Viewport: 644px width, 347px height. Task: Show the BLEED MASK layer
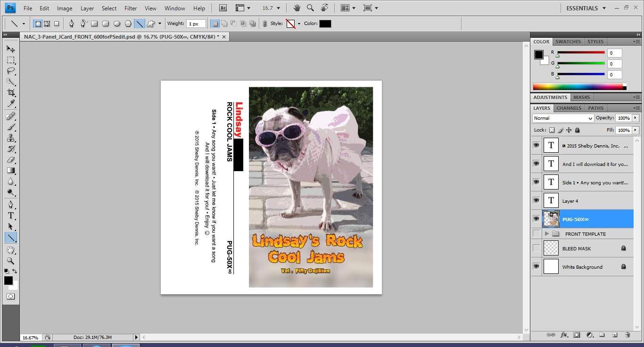click(536, 248)
